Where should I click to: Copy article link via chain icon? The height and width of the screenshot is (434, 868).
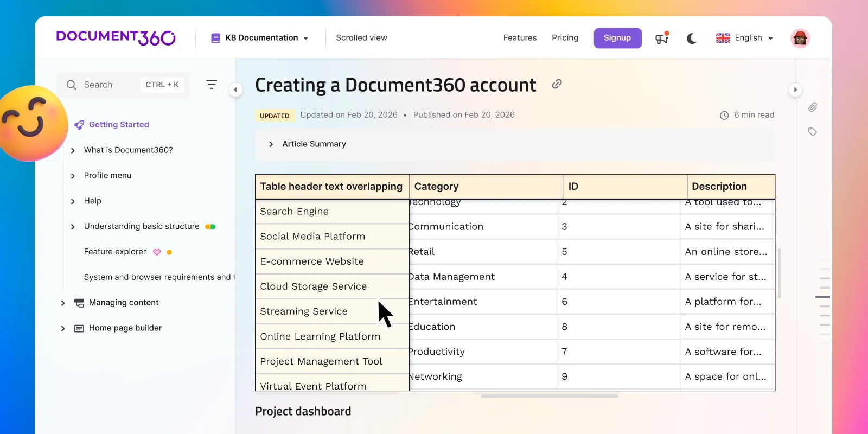(557, 84)
